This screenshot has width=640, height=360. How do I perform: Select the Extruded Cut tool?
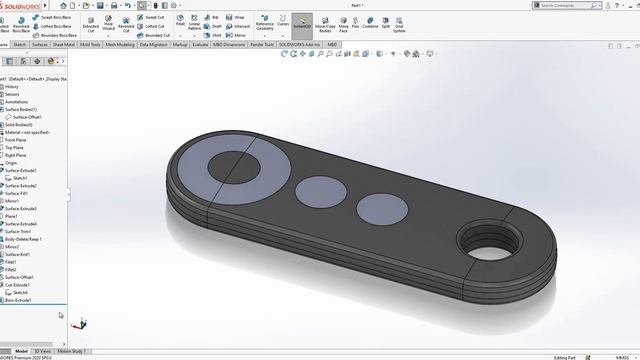pyautogui.click(x=91, y=25)
